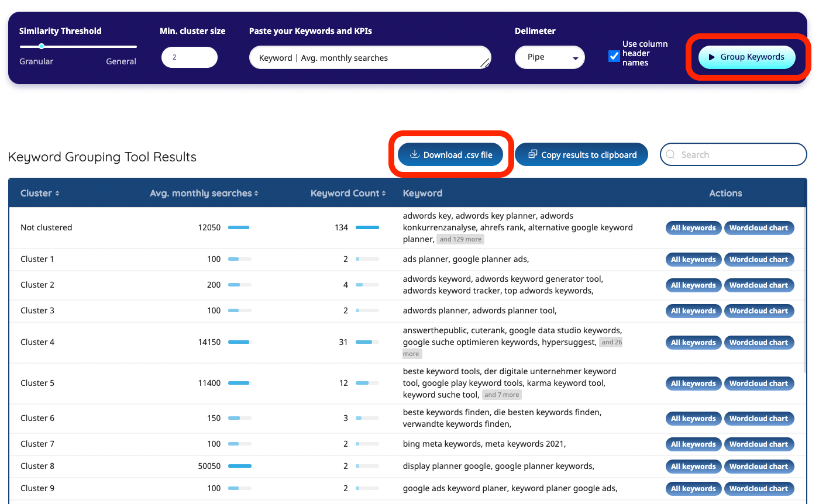The image size is (819, 504).
Task: Open Wordcloud chart for Cluster 9
Action: pos(759,489)
